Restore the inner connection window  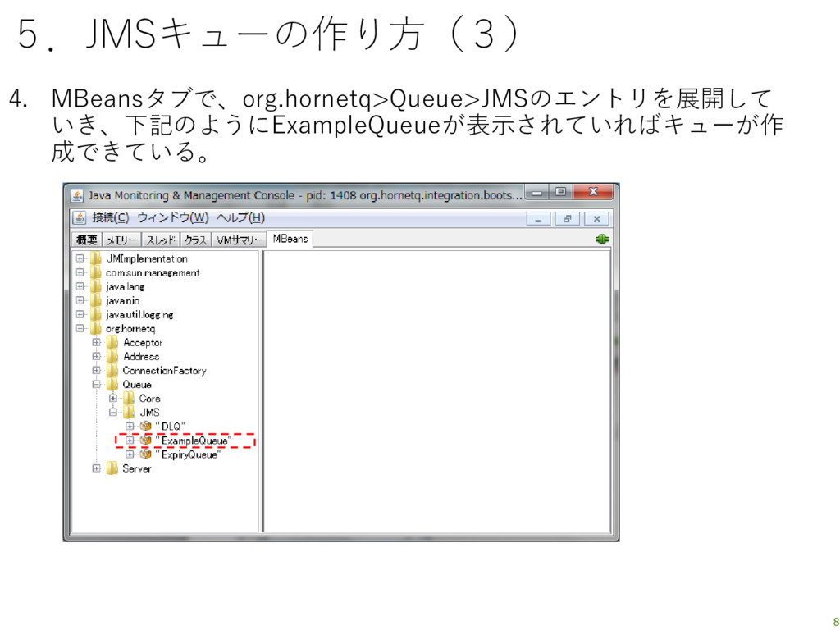point(568,218)
